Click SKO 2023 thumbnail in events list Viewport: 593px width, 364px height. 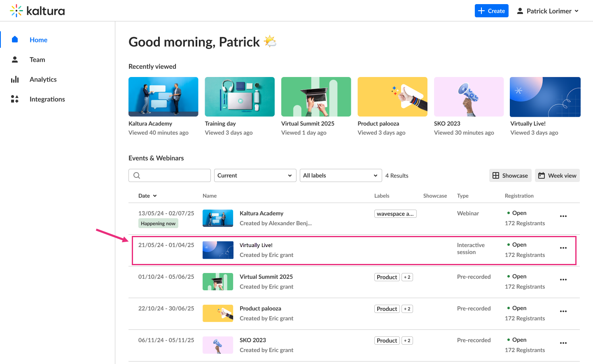218,345
